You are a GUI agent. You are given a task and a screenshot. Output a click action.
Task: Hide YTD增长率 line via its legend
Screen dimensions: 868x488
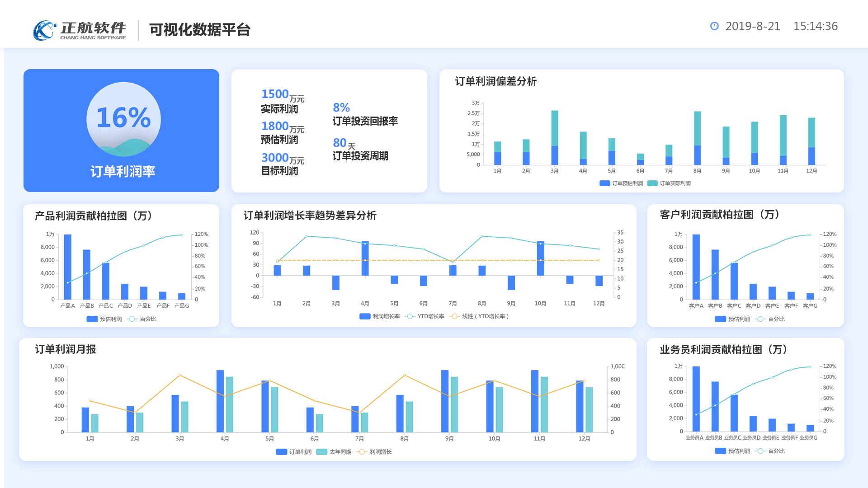pyautogui.click(x=425, y=316)
